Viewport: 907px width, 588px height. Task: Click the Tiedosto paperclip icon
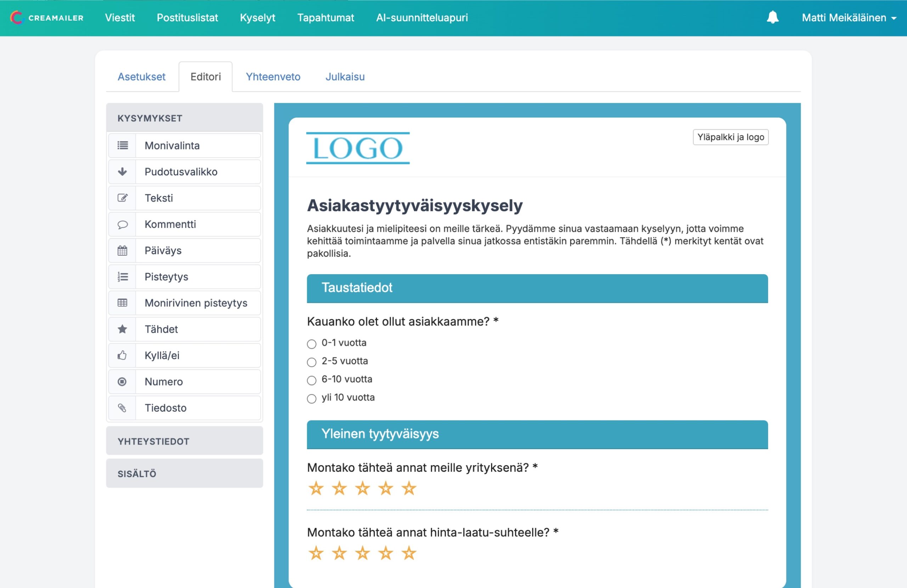click(122, 408)
